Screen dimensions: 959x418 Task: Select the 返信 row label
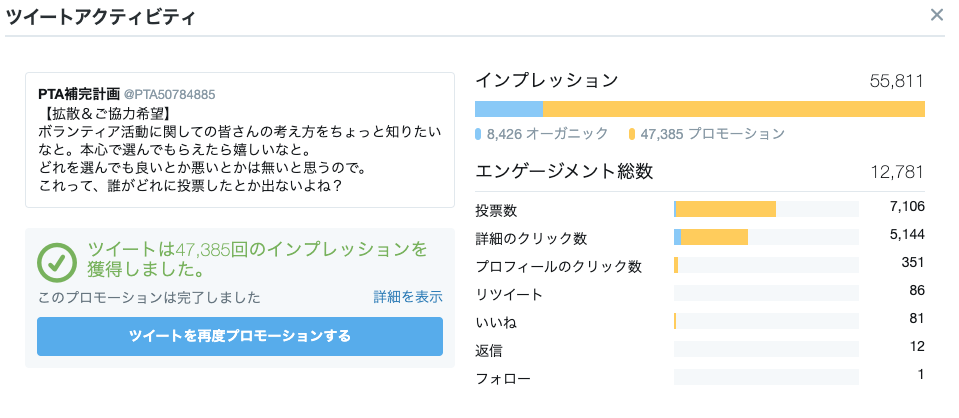(x=489, y=351)
